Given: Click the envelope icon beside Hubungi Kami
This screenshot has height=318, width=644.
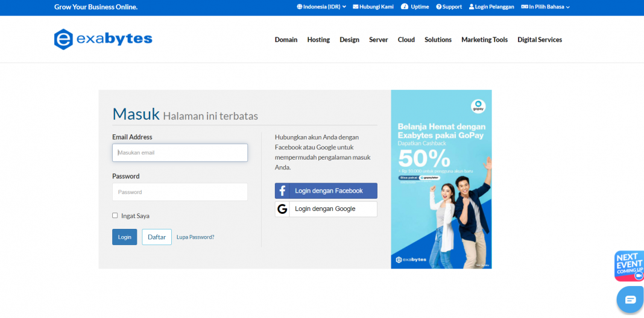Looking at the screenshot, I should tap(356, 7).
